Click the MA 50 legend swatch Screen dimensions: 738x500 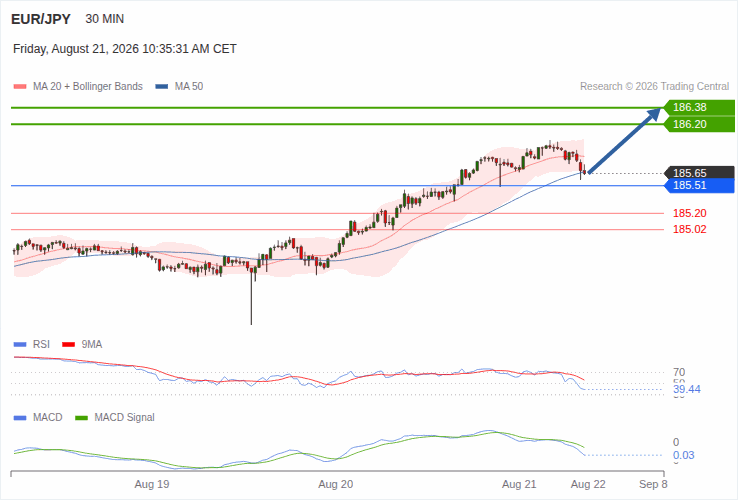pos(162,87)
